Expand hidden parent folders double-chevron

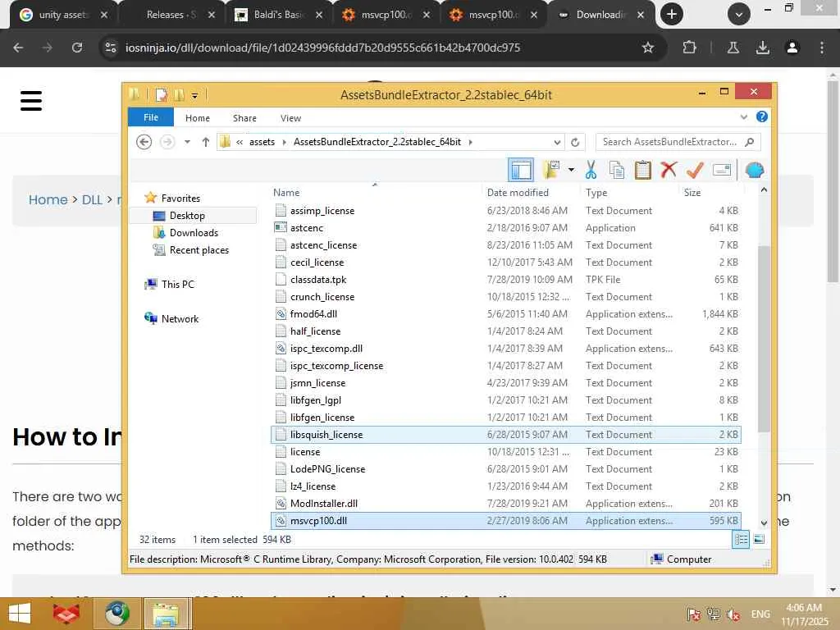point(240,142)
